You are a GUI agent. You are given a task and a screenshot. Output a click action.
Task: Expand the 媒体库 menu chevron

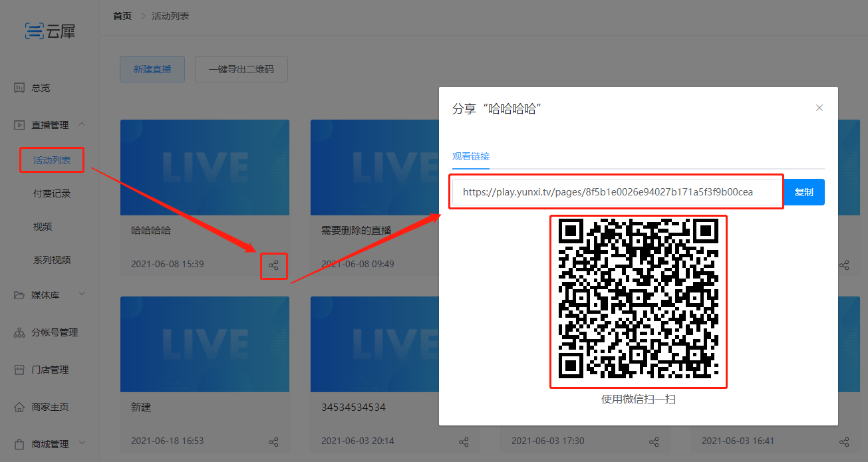(82, 294)
